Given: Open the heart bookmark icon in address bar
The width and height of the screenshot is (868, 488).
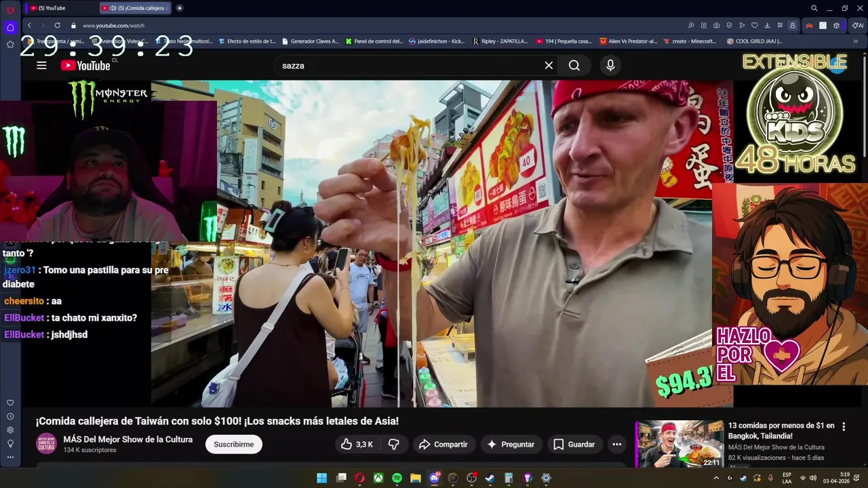Looking at the screenshot, I should coord(754,25).
